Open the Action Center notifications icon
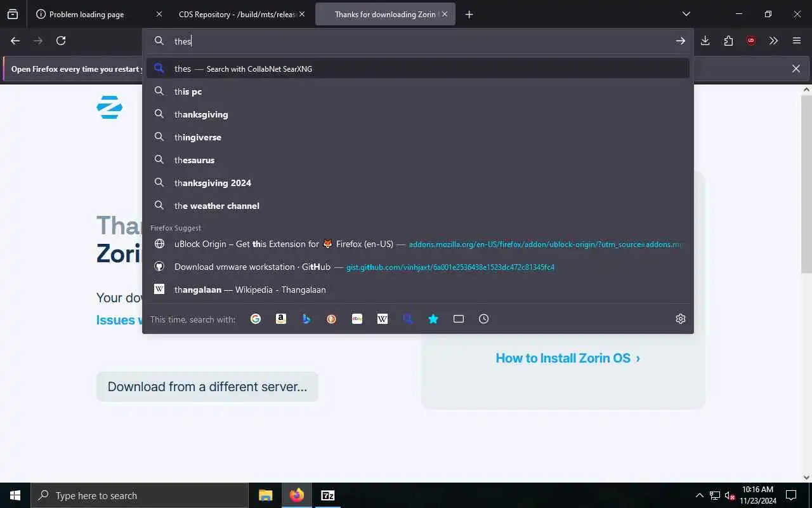The height and width of the screenshot is (508, 812). click(791, 495)
